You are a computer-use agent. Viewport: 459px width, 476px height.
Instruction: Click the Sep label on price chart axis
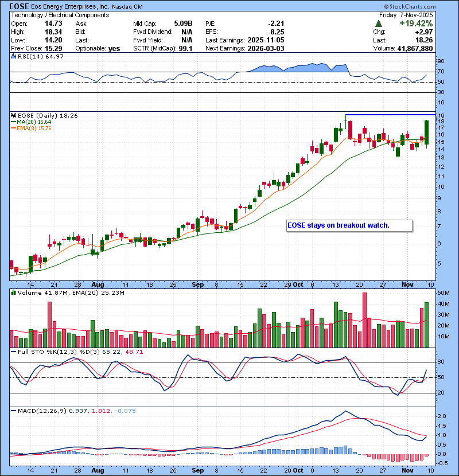(x=198, y=285)
